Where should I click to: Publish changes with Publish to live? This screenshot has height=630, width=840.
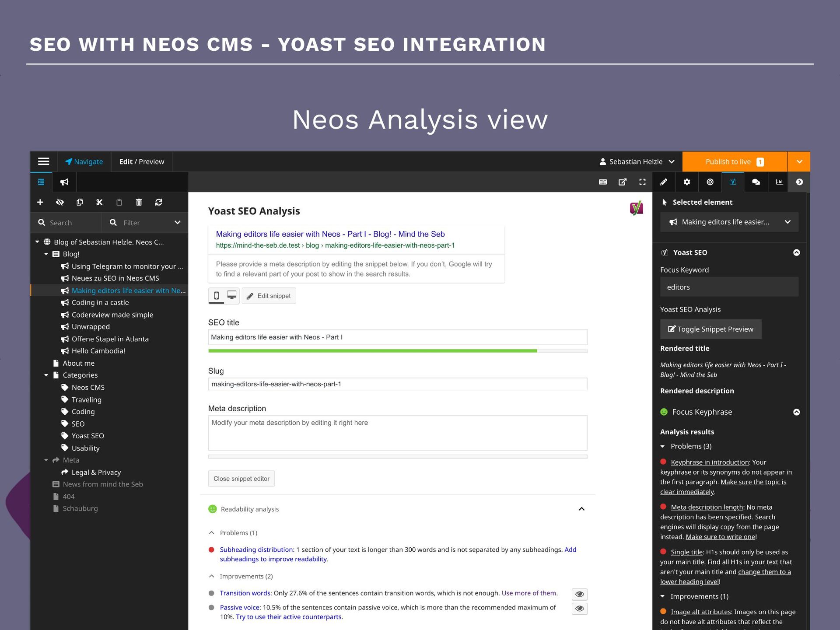click(x=735, y=161)
